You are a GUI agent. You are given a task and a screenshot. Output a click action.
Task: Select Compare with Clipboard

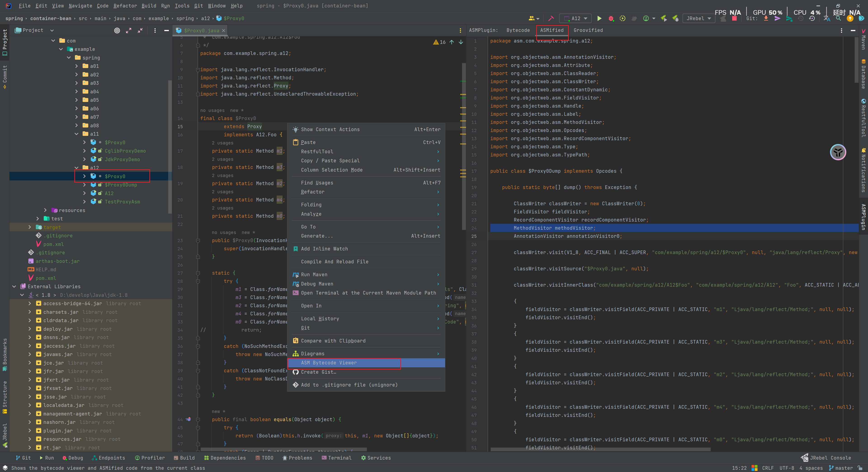(366, 341)
